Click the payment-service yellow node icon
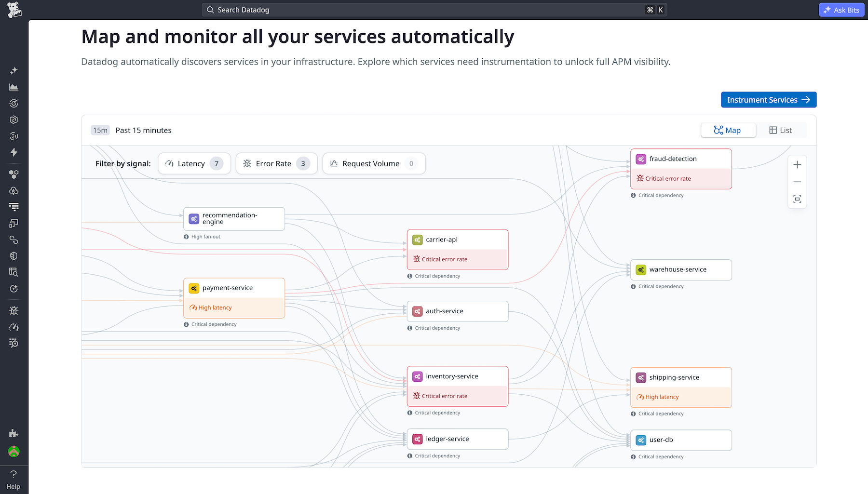This screenshot has height=494, width=868. click(x=194, y=288)
